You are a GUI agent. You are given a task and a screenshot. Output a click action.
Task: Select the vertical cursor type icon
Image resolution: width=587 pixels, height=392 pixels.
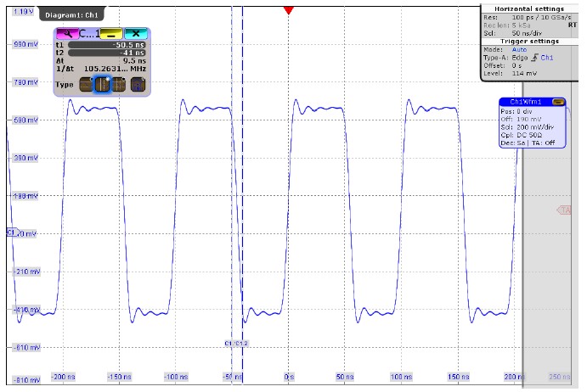tap(103, 85)
